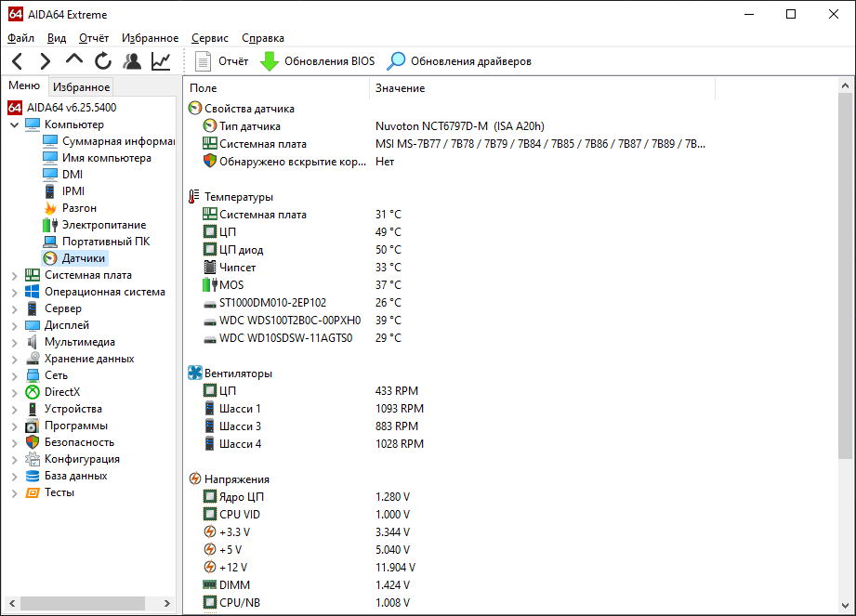Click the Электропитание battery icon
856x616 pixels.
coord(50,225)
